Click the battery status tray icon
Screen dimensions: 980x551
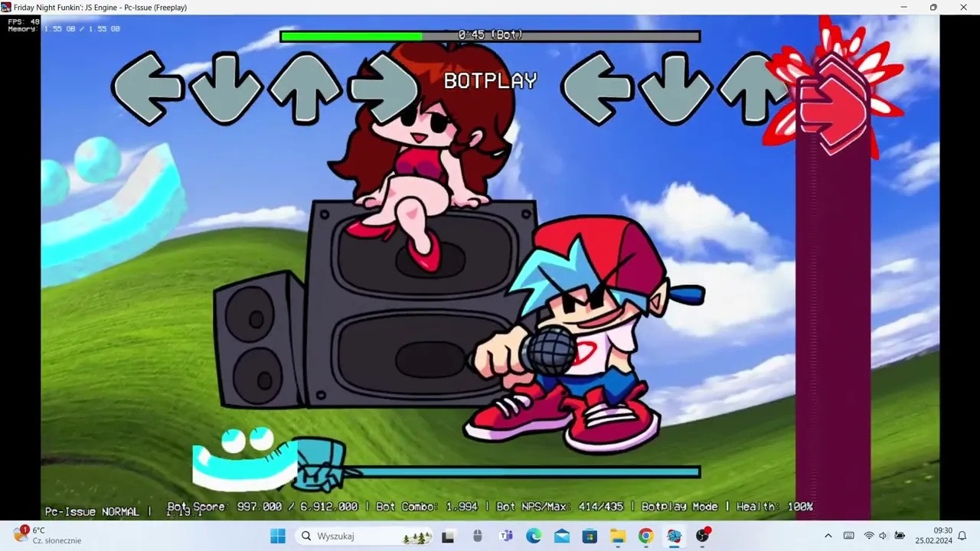[x=899, y=536]
